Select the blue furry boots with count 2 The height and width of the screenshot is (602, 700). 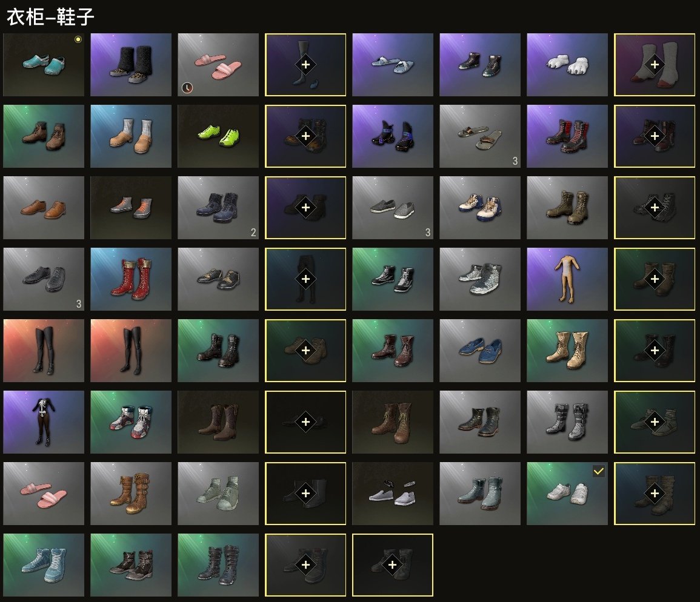click(x=218, y=208)
